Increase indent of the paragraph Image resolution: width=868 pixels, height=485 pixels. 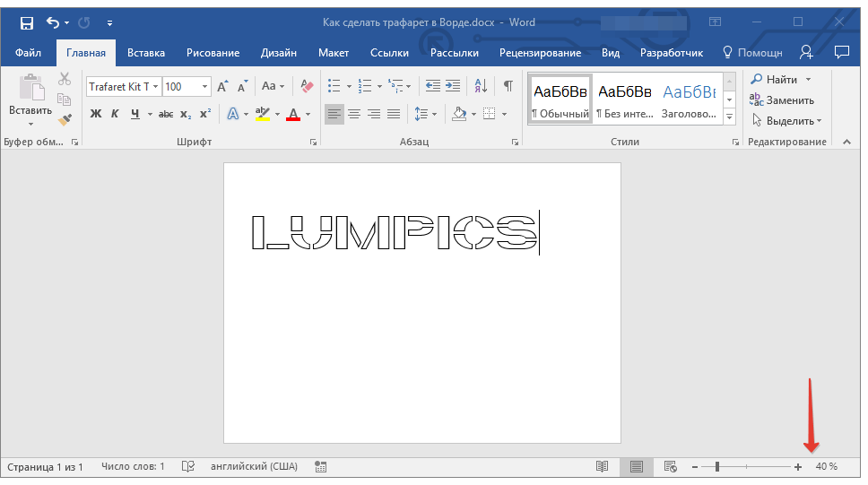[x=453, y=86]
